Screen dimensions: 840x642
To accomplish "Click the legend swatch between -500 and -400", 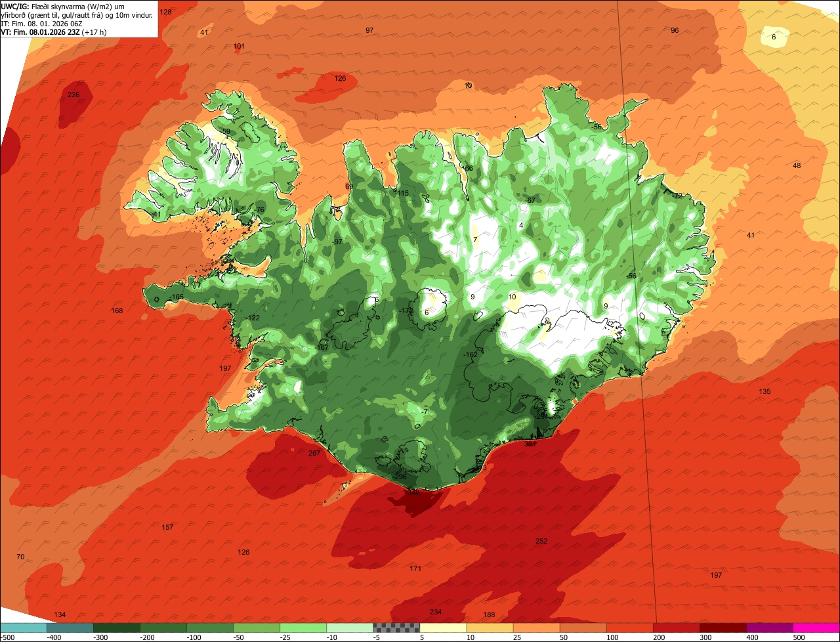I will click(x=23, y=628).
